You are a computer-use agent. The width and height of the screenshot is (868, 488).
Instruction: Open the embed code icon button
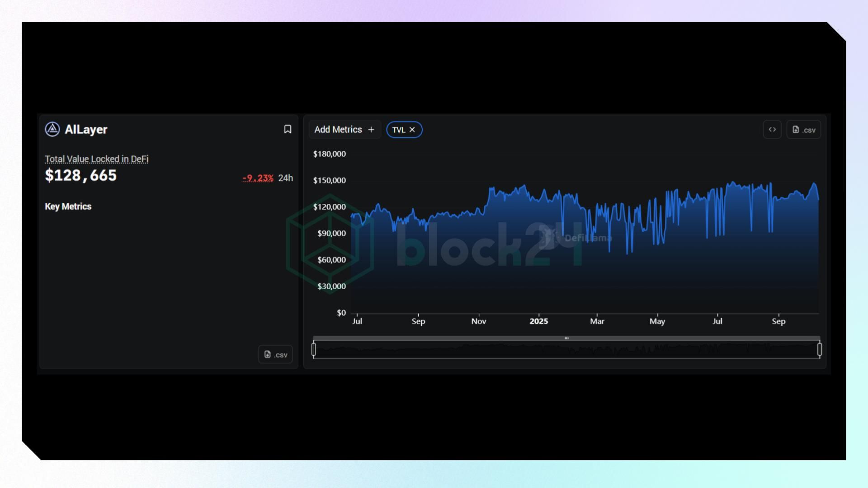[772, 130]
